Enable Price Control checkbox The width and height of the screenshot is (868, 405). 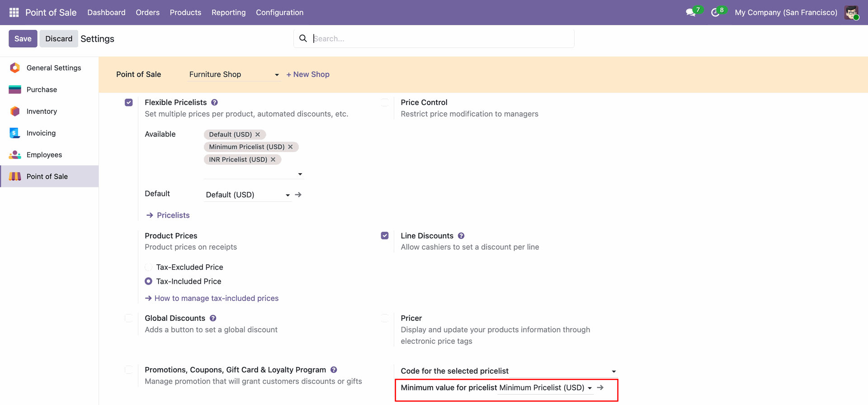pyautogui.click(x=385, y=102)
